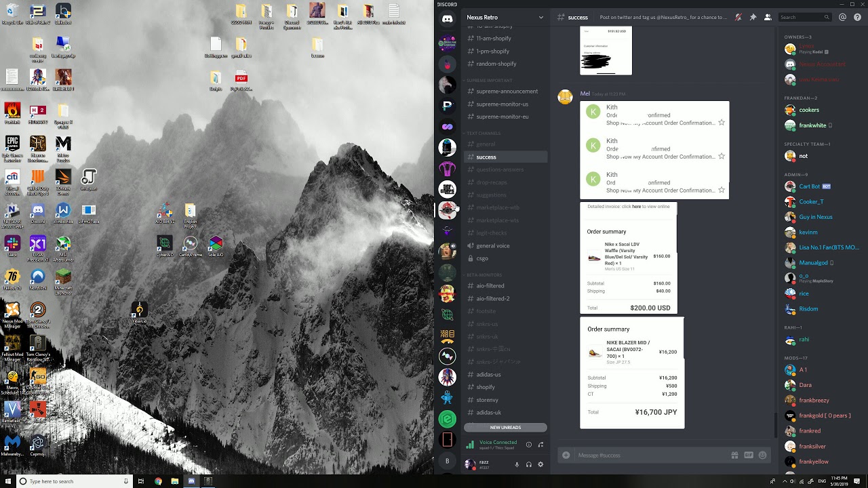Open pinned messages in Discord
The height and width of the screenshot is (488, 868).
pos(753,17)
